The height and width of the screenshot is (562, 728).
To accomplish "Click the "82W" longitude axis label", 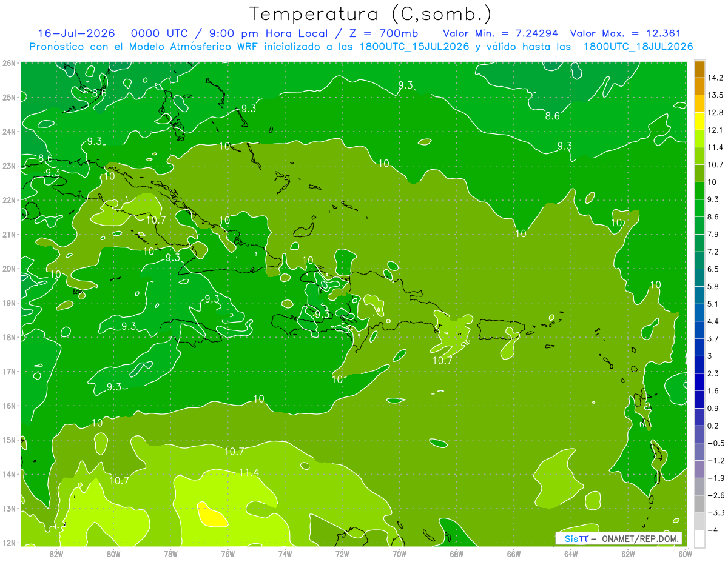I will (x=56, y=554).
